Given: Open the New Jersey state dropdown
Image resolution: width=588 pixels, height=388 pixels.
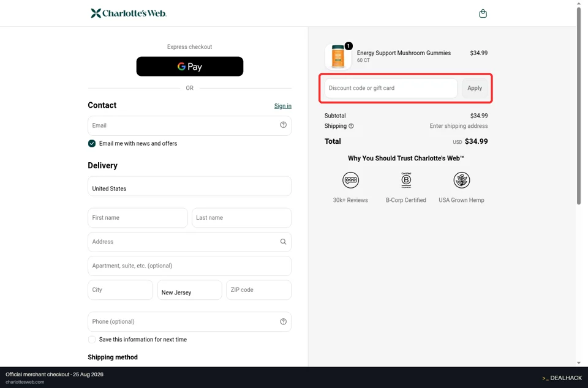Looking at the screenshot, I should (189, 290).
